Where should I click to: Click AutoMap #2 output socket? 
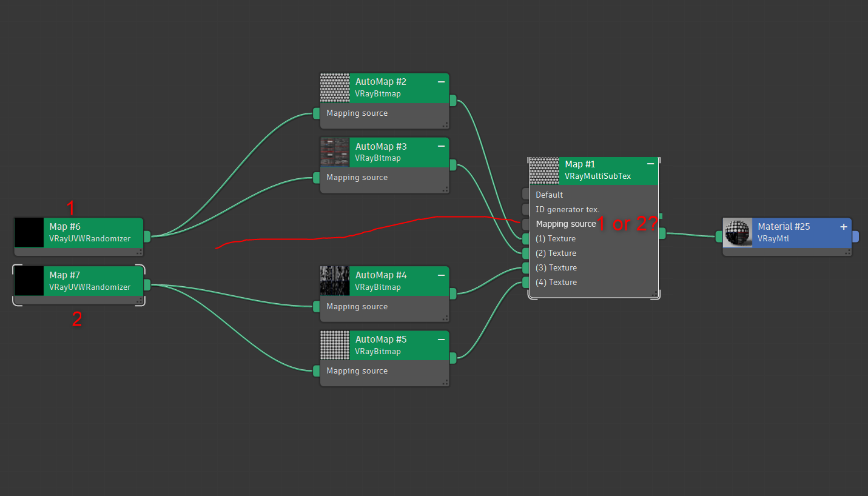tap(453, 101)
